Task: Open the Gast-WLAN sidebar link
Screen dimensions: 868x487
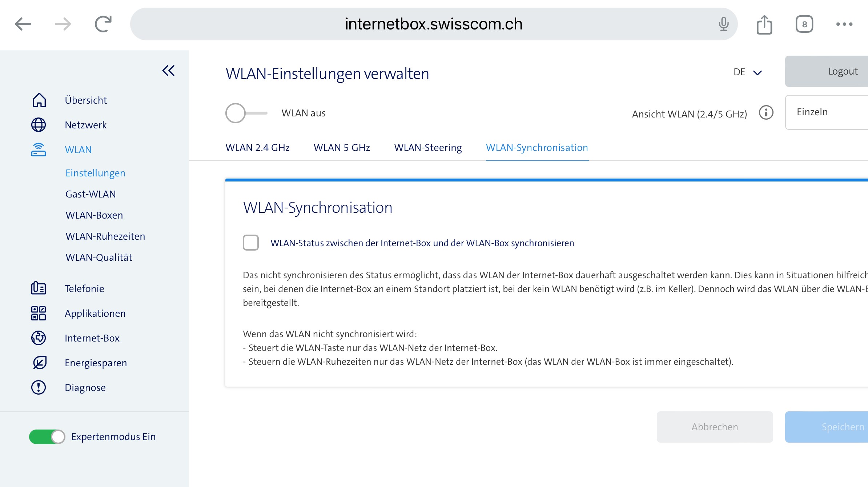Action: pos(91,194)
